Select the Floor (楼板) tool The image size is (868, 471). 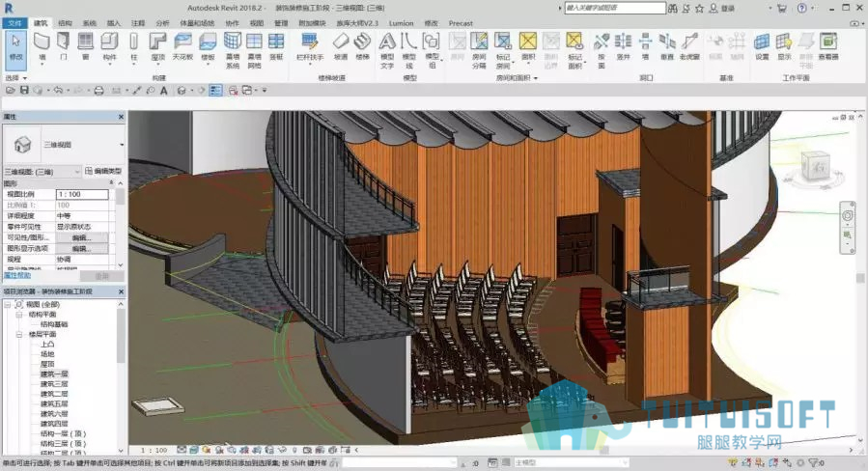(208, 46)
